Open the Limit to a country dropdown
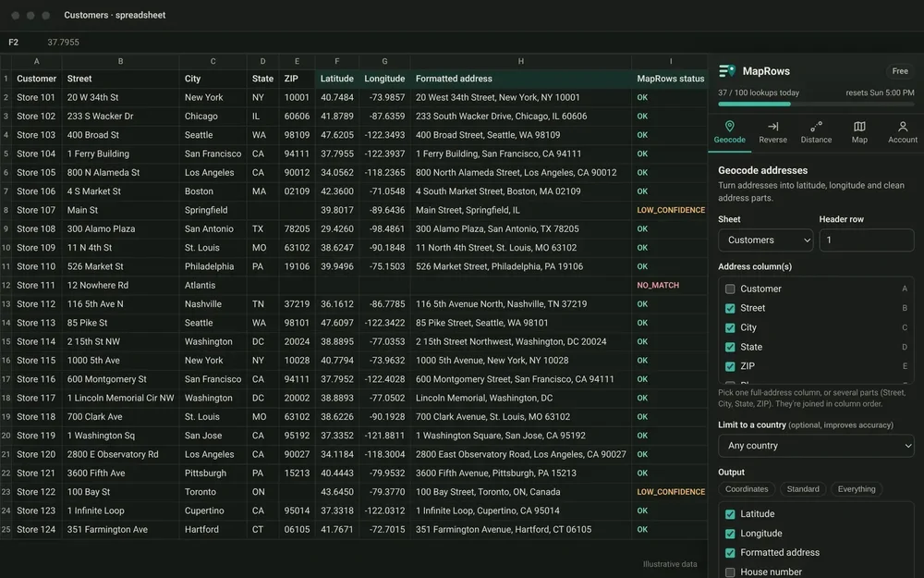Screen dimensions: 924x578 tap(816, 446)
